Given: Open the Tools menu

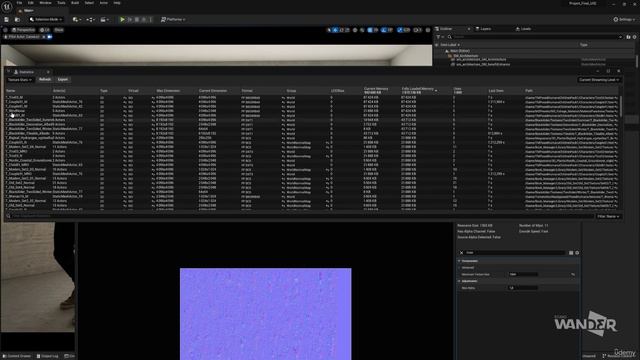Looking at the screenshot, I should coord(61,3).
